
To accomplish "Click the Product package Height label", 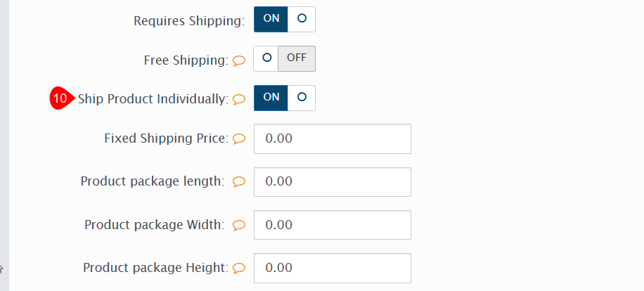I will click(155, 268).
